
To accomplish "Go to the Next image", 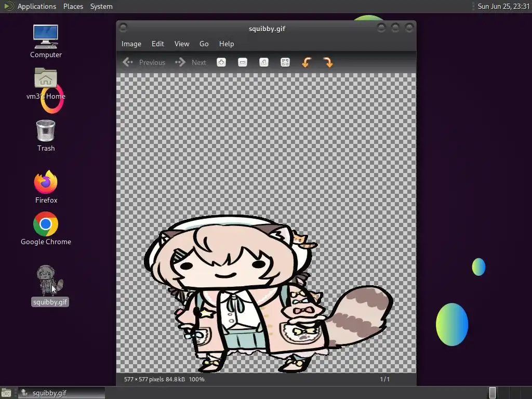I will 191,62.
